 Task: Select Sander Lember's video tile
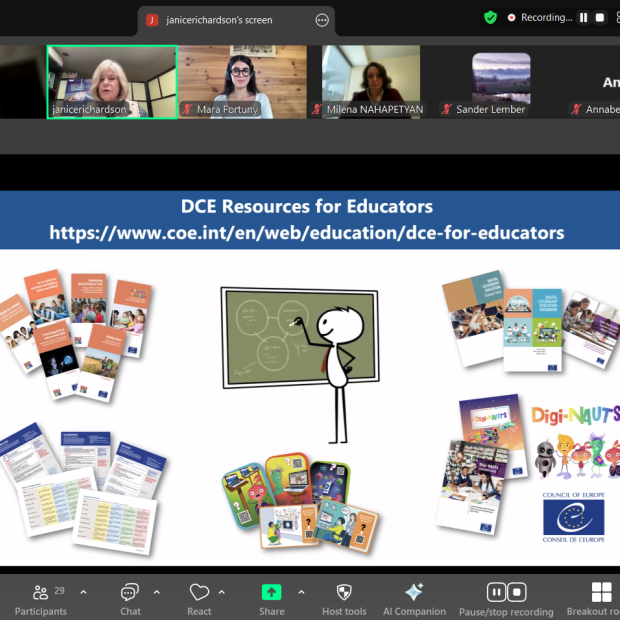tap(501, 81)
